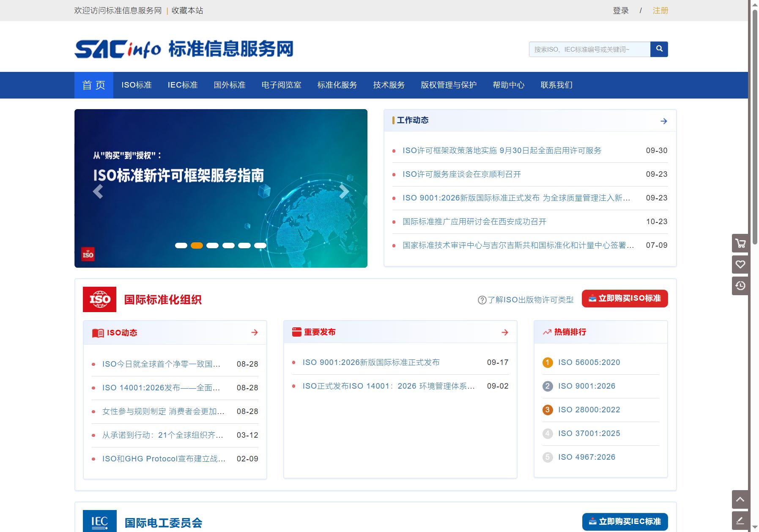
Task: Open news ISO许可服务座谈会在京顺利召开
Action: (x=462, y=174)
